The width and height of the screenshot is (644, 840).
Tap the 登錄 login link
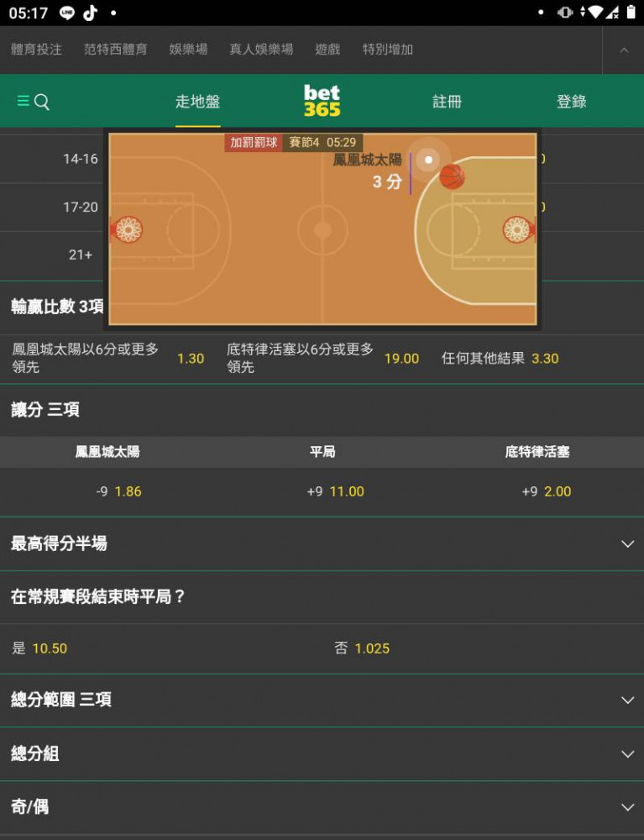point(571,102)
